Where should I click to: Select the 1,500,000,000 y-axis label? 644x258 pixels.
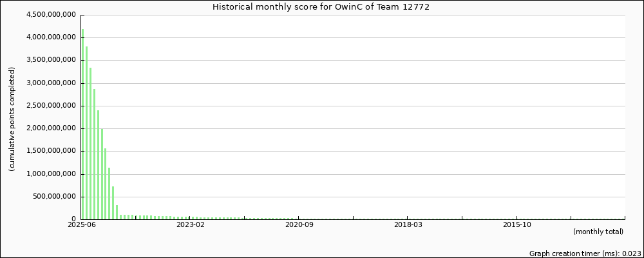52,151
